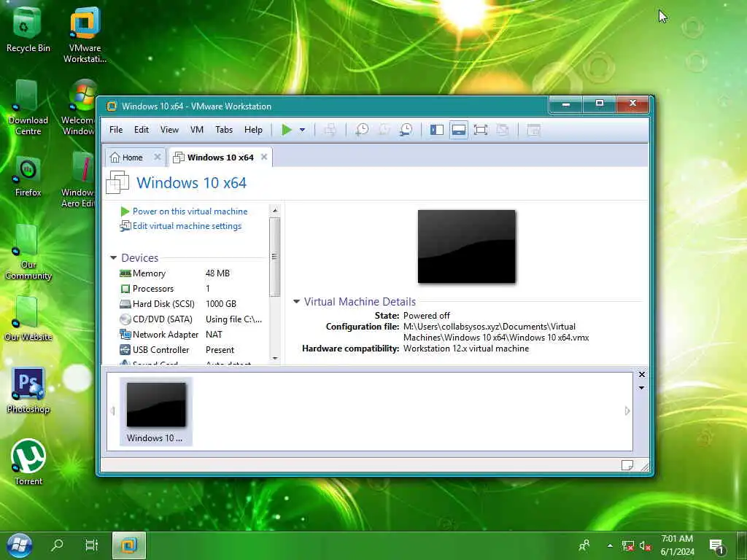The height and width of the screenshot is (560, 747).
Task: Enter full screen mode icon
Action: (x=481, y=130)
